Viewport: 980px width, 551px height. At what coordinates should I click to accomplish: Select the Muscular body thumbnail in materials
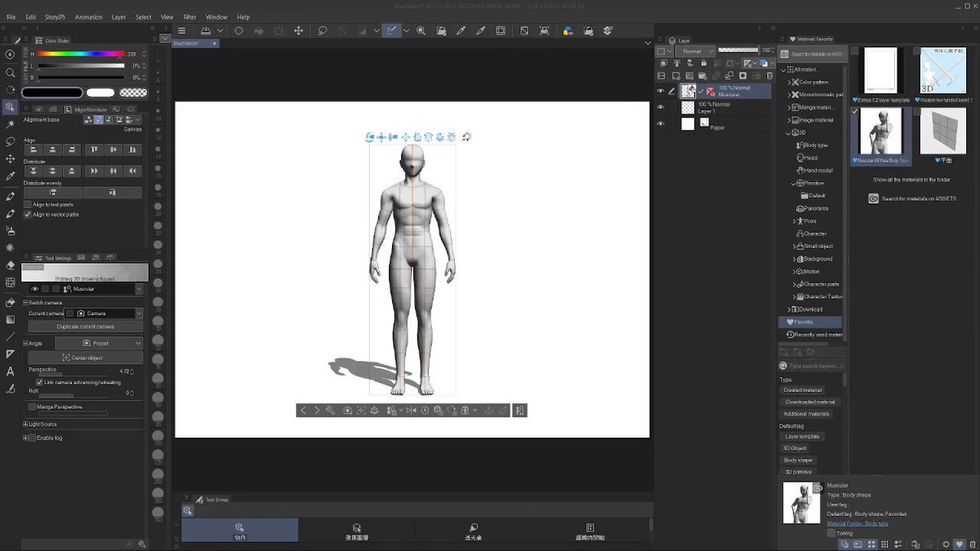(x=880, y=131)
